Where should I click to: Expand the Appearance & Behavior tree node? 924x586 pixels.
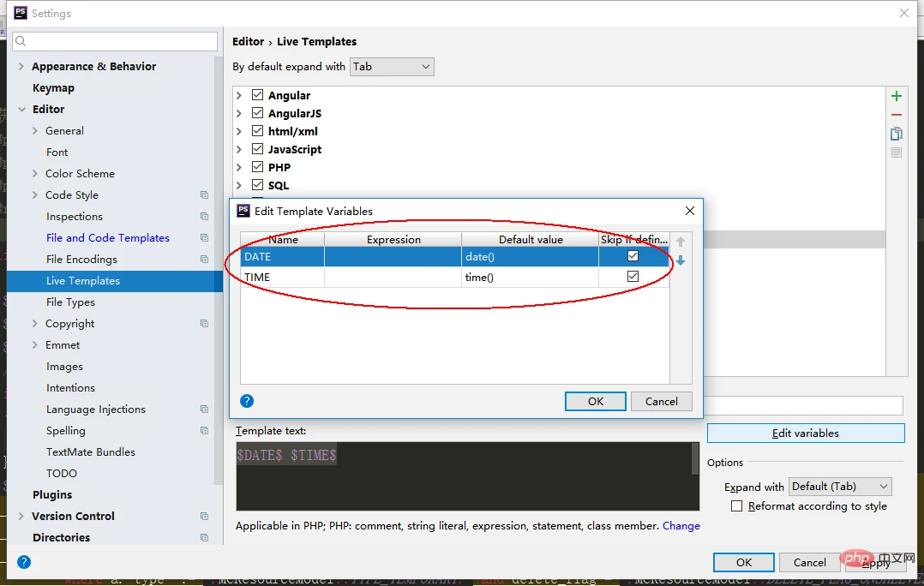(x=21, y=67)
